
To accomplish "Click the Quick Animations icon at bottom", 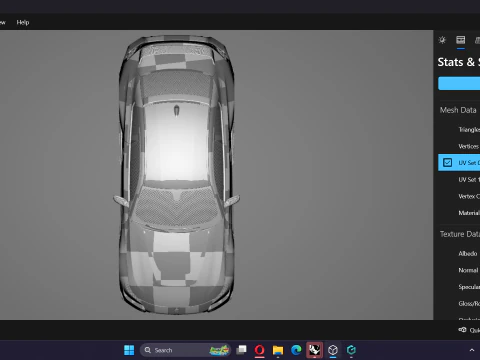I will pos(462,330).
